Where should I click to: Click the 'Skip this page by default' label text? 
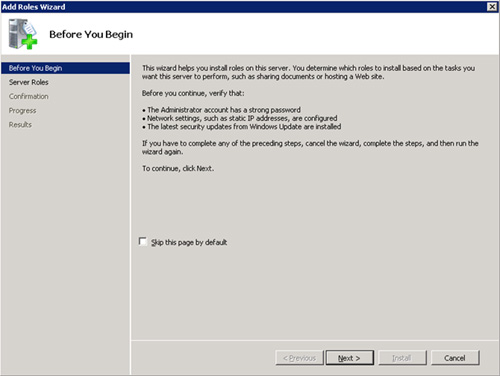pos(189,242)
